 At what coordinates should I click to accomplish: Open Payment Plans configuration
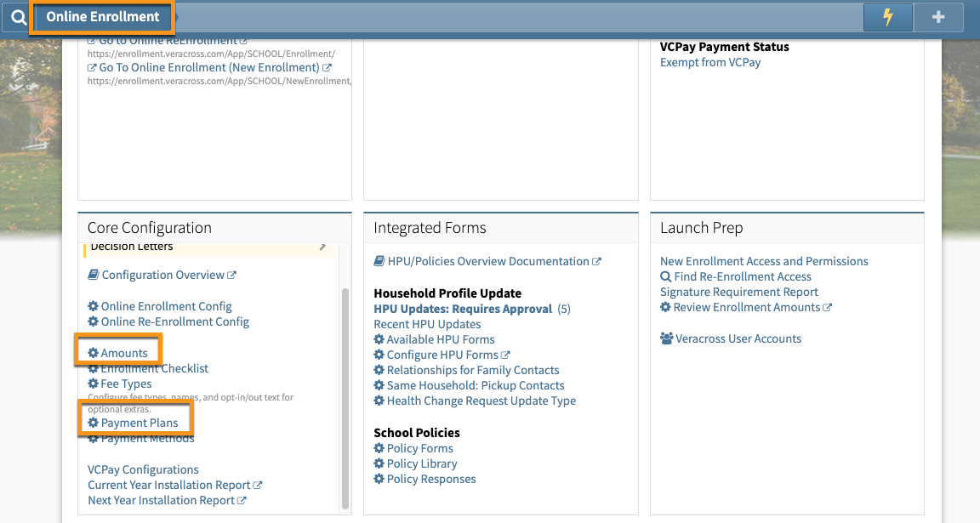pos(140,423)
